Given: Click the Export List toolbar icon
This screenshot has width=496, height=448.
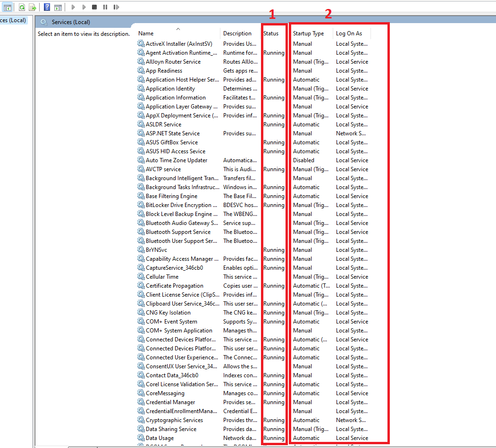Looking at the screenshot, I should coord(32,7).
